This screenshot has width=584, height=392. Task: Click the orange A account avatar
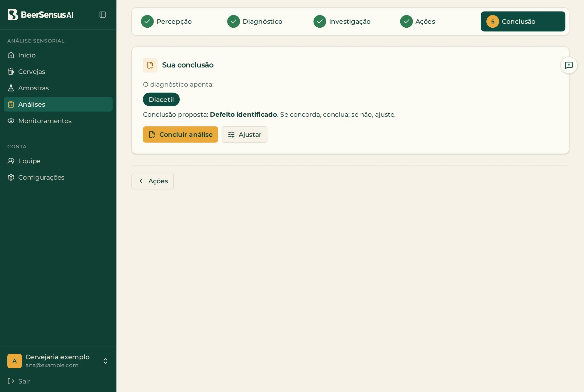coord(15,361)
